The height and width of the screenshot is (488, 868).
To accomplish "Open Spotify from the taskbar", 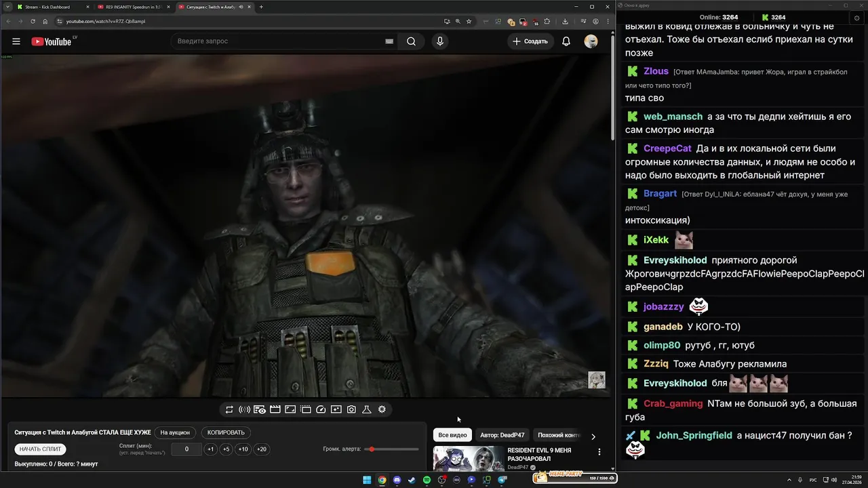I will point(427,480).
